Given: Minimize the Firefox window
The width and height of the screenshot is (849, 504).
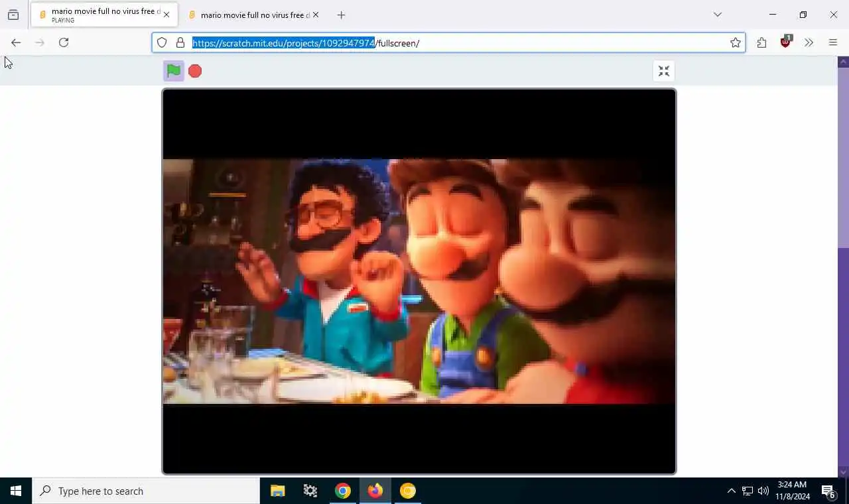Looking at the screenshot, I should click(x=773, y=15).
